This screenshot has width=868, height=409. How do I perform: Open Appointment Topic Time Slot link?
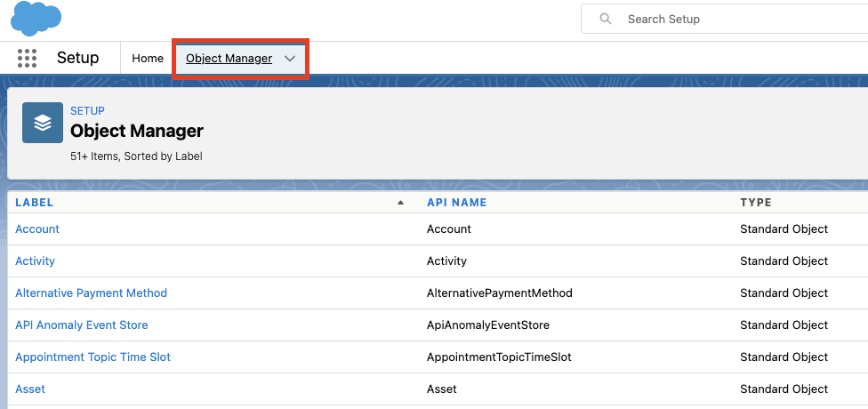click(x=93, y=357)
